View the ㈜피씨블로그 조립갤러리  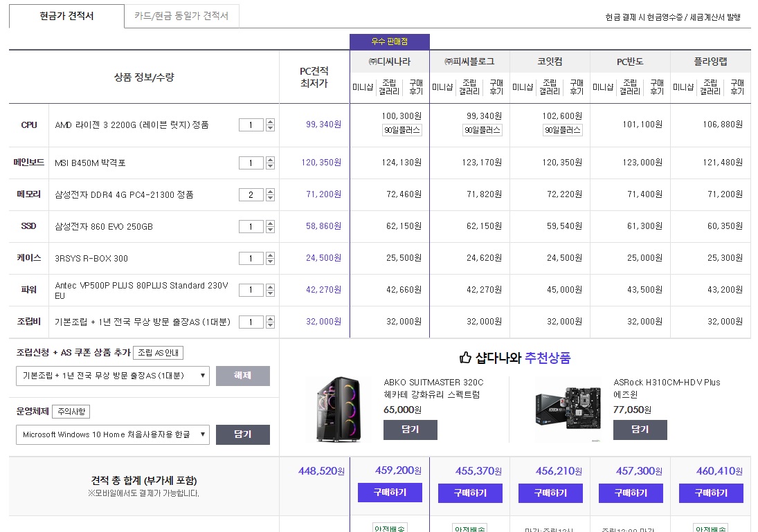coord(469,87)
